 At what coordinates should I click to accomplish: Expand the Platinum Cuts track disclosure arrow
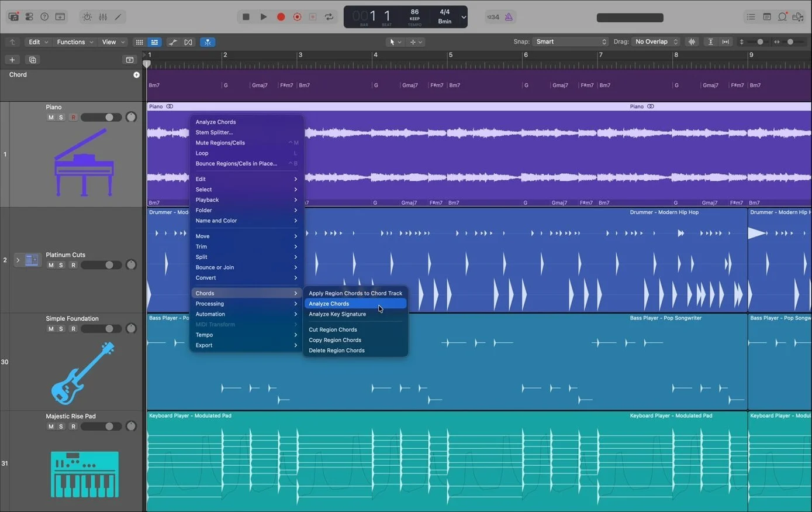pos(18,260)
